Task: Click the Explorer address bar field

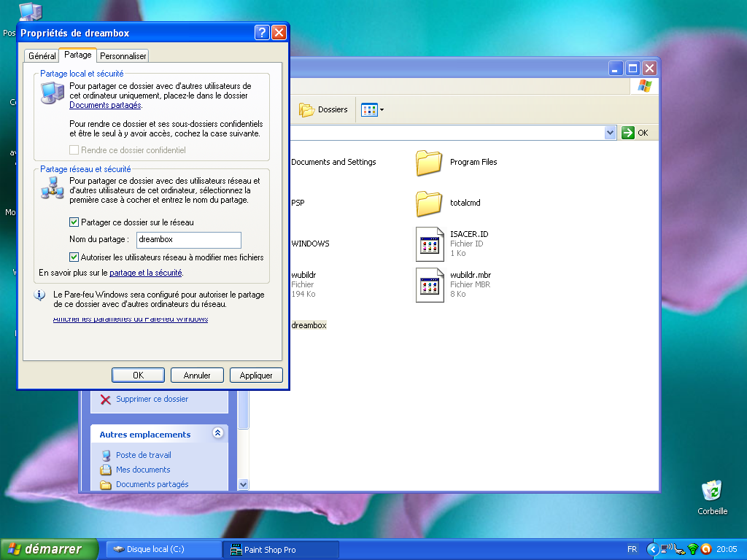Action: click(447, 133)
